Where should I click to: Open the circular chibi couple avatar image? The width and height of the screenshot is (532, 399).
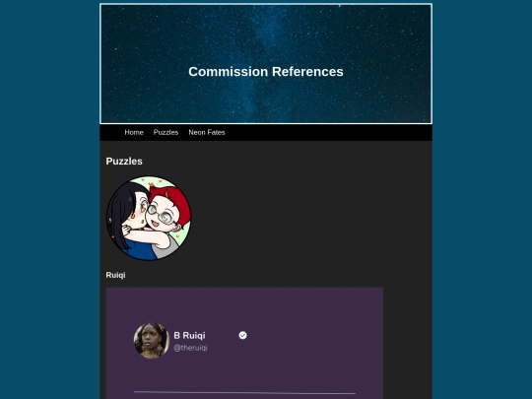[149, 218]
